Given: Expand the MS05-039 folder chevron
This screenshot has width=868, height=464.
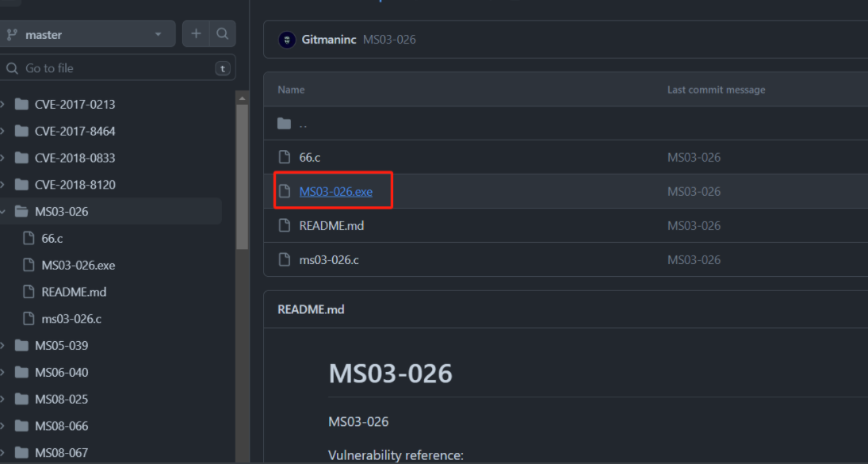Looking at the screenshot, I should [x=2, y=346].
